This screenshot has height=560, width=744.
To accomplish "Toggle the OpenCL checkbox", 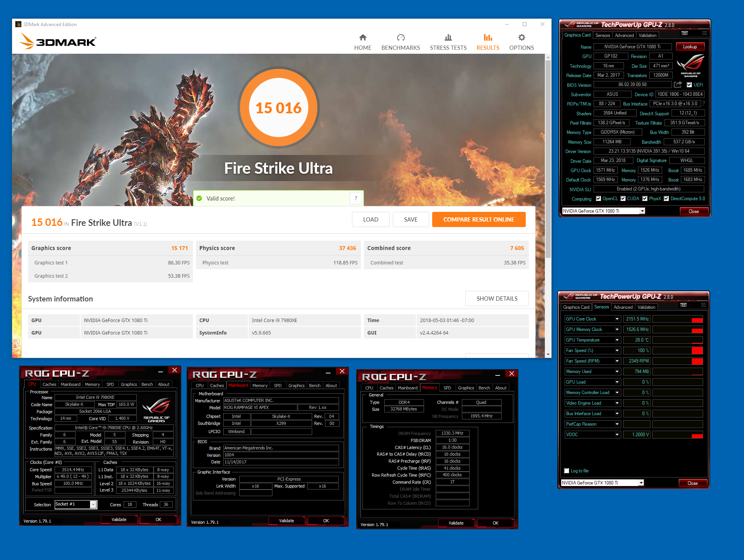I will point(598,199).
